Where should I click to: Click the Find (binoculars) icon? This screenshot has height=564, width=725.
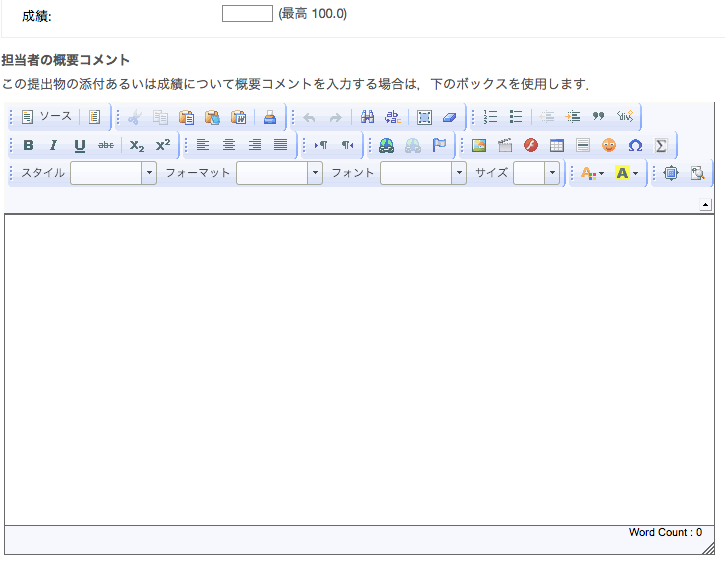(x=367, y=117)
